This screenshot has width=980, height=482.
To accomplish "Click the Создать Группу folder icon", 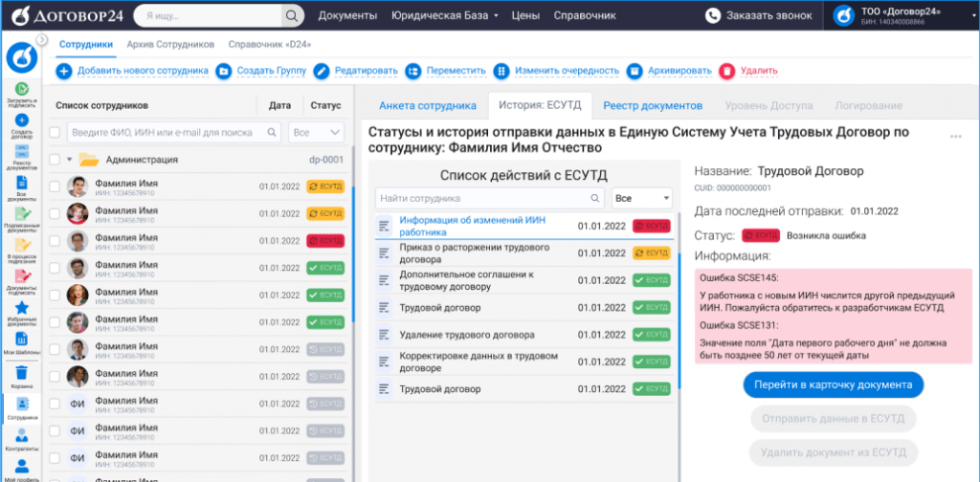I will 223,71.
